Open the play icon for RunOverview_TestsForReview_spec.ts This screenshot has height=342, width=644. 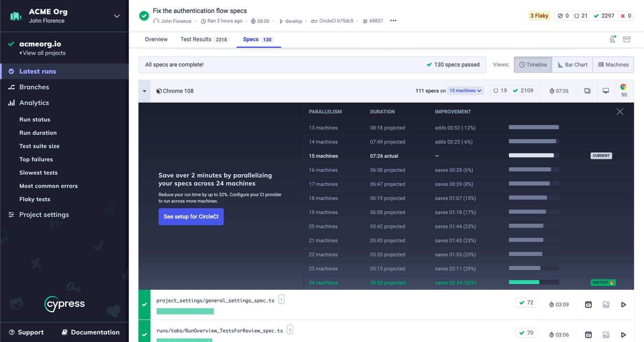(623, 335)
